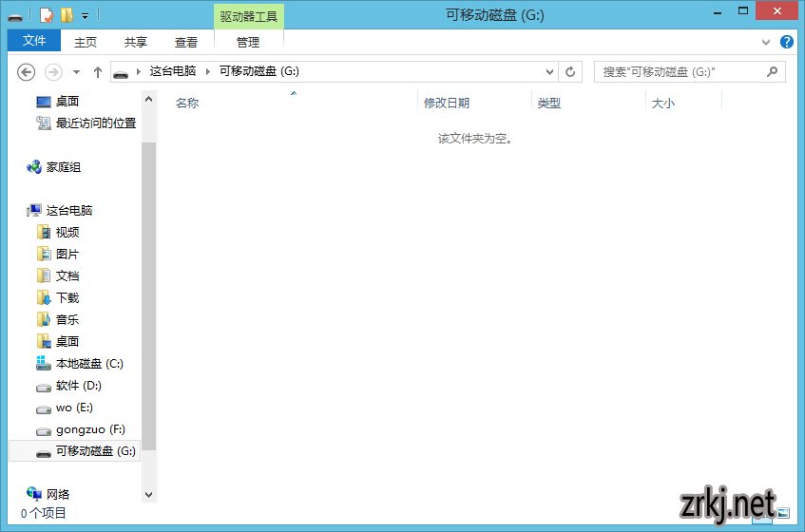Open the recent locations dropdown arrow
The height and width of the screenshot is (532, 805).
tap(76, 72)
